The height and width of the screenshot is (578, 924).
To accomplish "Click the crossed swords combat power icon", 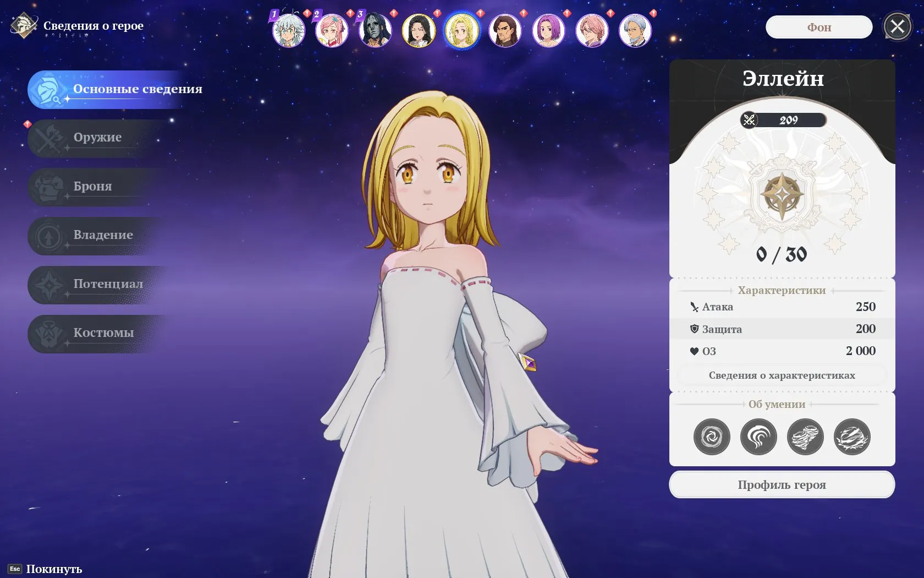I will 749,120.
